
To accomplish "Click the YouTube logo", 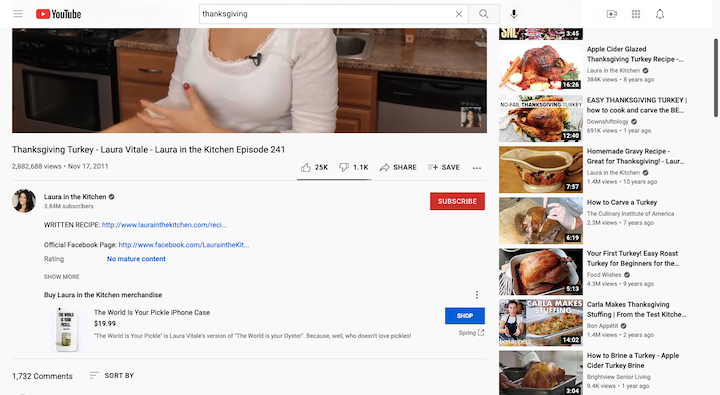I will click(58, 14).
